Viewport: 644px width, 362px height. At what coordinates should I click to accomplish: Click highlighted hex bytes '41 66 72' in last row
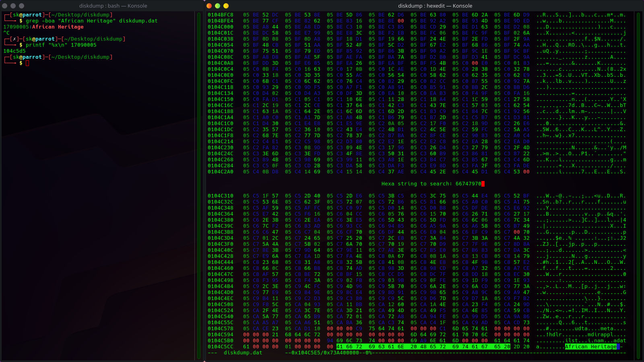click(349, 347)
